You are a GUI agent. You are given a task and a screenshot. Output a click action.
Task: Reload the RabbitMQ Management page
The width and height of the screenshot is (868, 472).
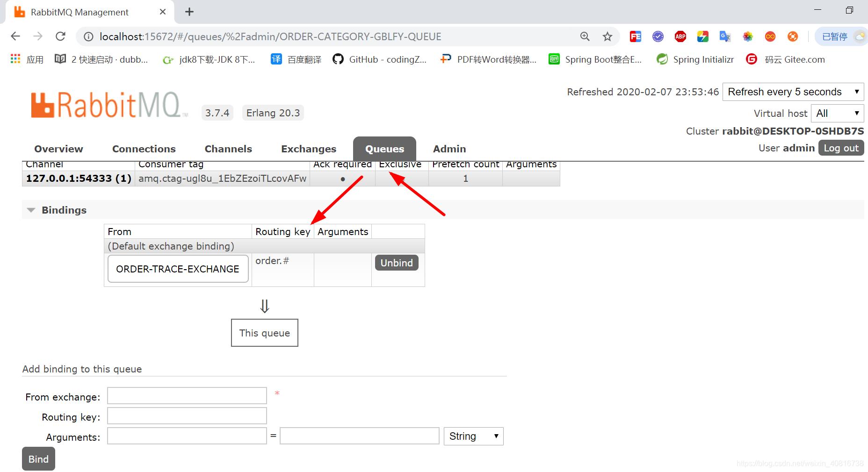[x=60, y=36]
